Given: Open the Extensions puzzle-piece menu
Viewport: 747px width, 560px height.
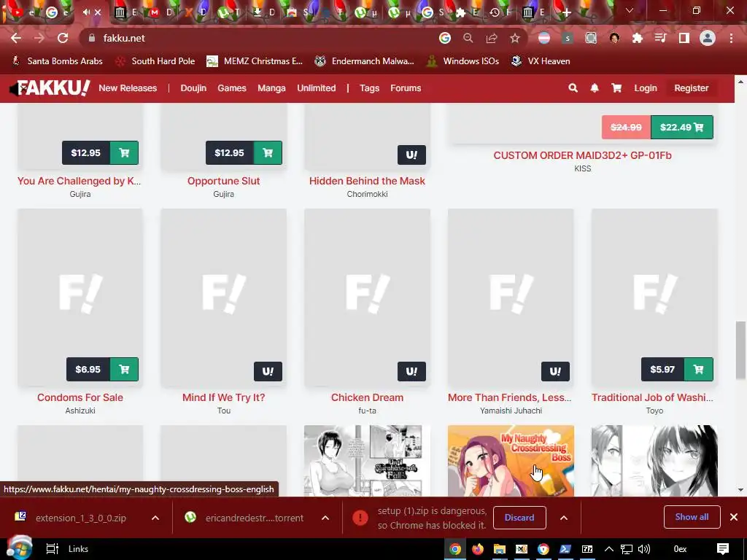Looking at the screenshot, I should pyautogui.click(x=638, y=38).
